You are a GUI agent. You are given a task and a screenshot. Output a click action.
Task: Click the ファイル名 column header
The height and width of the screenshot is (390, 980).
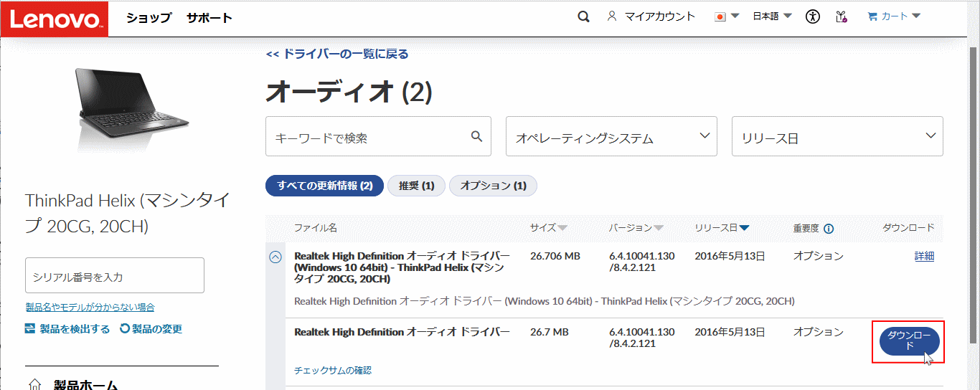coord(315,228)
